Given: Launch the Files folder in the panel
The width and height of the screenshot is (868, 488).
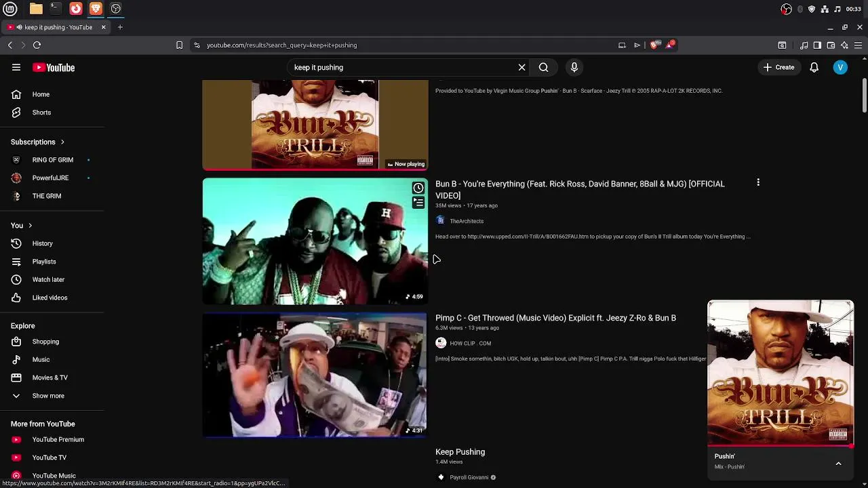Looking at the screenshot, I should (x=36, y=9).
